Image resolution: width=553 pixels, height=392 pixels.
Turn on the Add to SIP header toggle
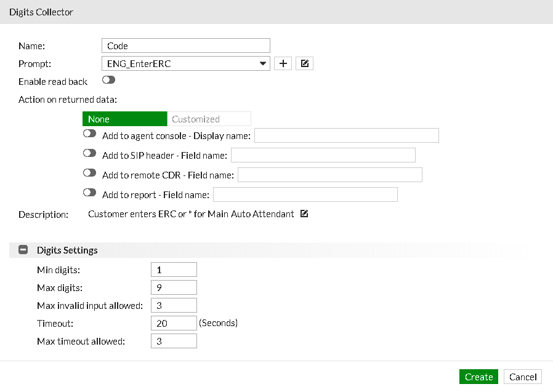(x=89, y=153)
